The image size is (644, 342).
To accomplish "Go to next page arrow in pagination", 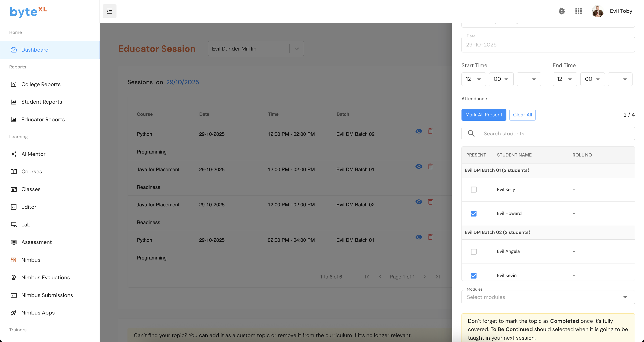I will (424, 277).
